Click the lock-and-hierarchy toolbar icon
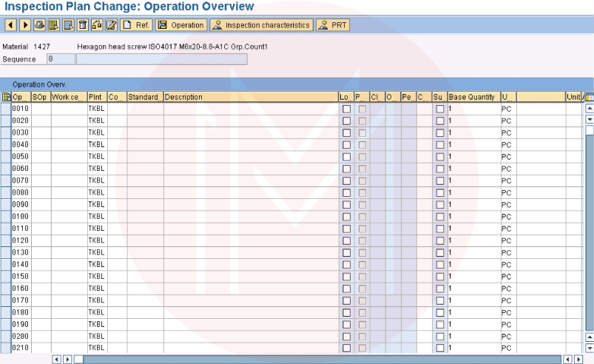Screen dimensions: 594x364 pyautogui.click(x=97, y=25)
